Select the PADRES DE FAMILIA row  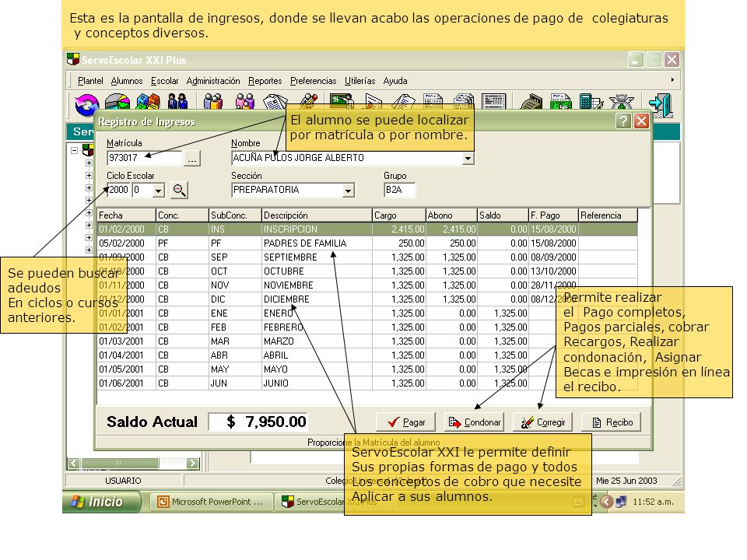(x=367, y=243)
